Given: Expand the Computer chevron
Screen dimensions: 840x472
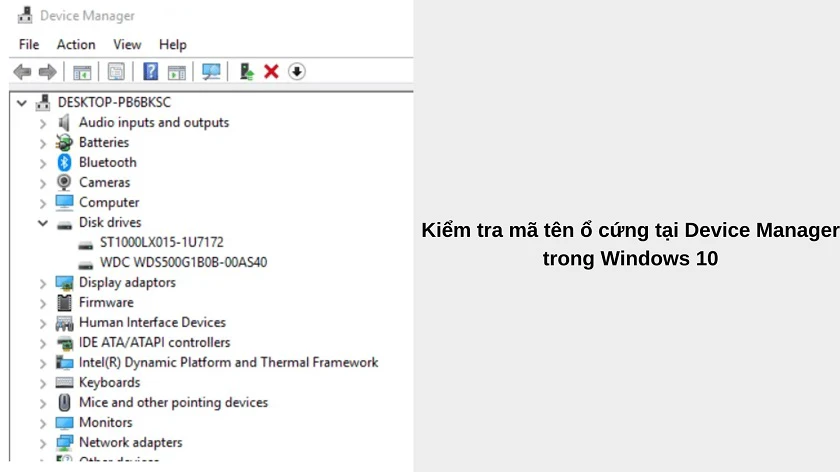Looking at the screenshot, I should coord(43,204).
